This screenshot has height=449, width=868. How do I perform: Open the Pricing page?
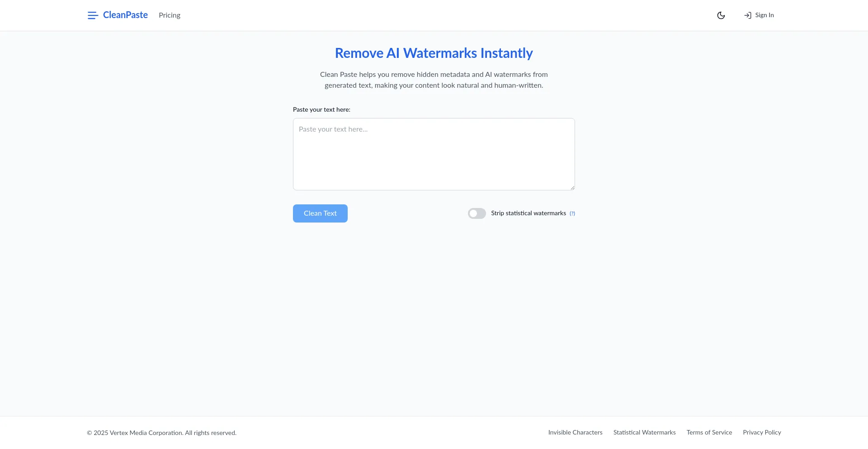[x=170, y=15]
